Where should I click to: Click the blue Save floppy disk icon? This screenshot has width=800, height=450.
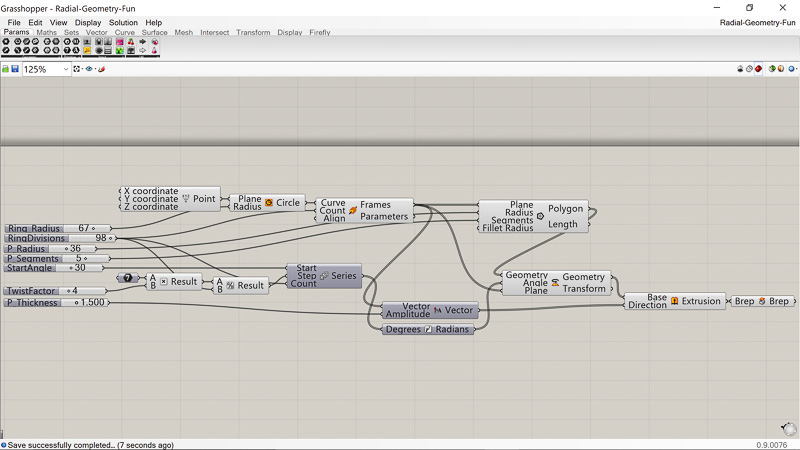pos(15,69)
